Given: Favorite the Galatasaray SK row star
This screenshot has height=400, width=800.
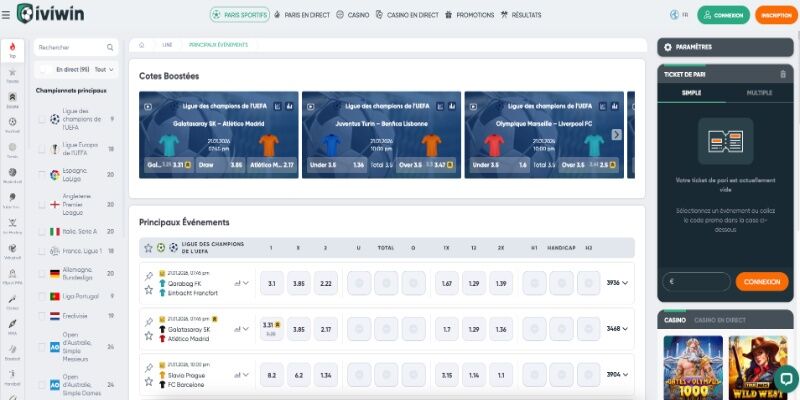Looking at the screenshot, I should point(148,336).
